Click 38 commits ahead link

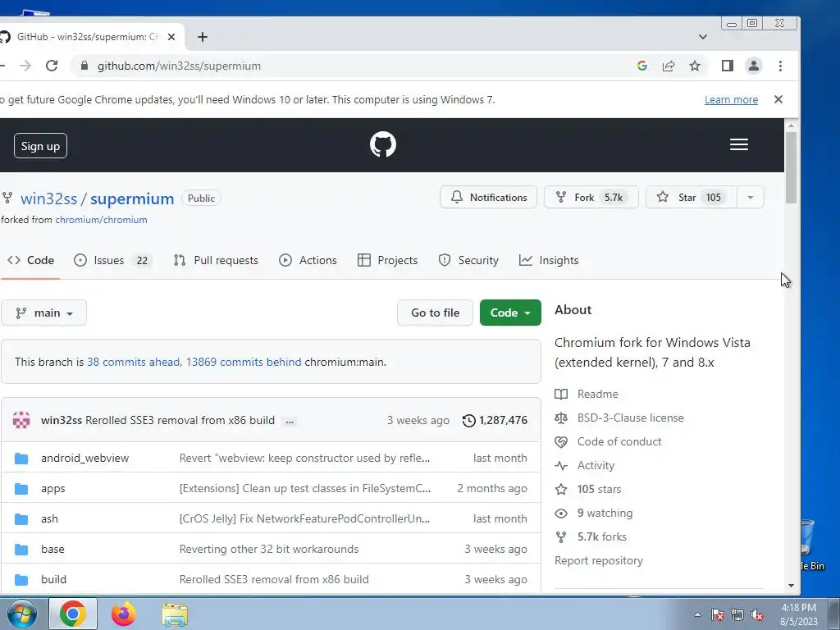point(134,362)
